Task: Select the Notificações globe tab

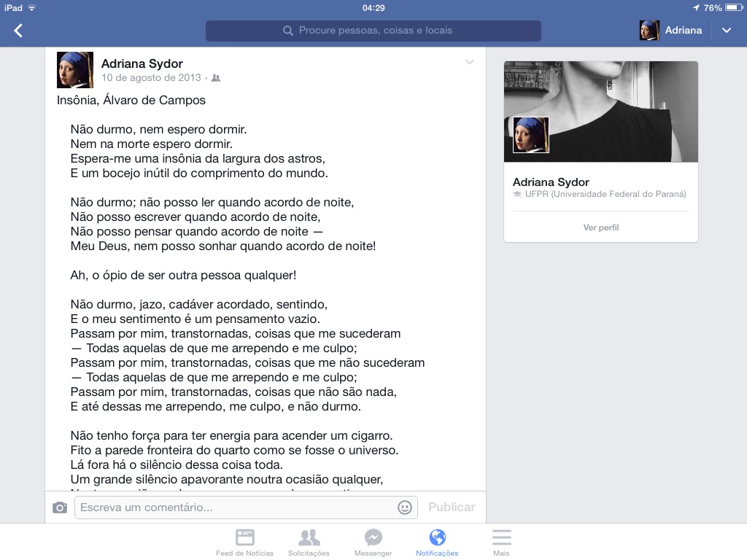Action: point(437,542)
